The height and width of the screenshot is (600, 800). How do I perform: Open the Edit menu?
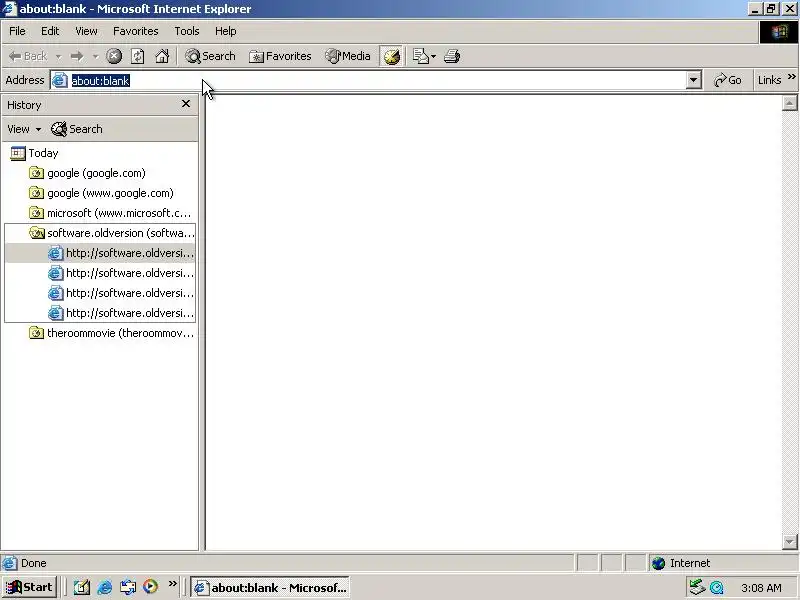(50, 31)
